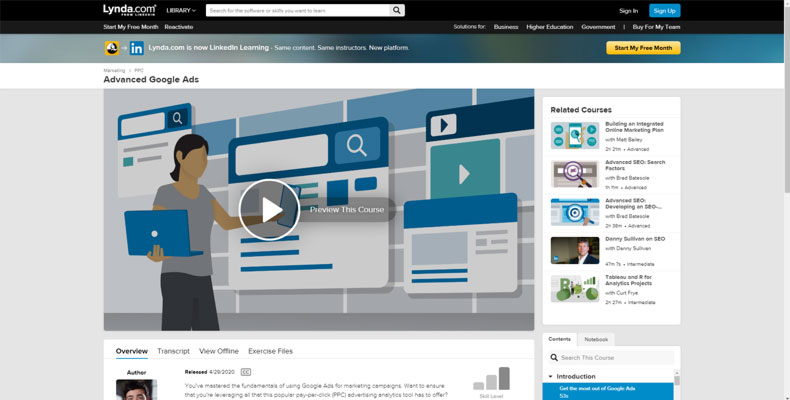Open the View Offline tab

(219, 351)
